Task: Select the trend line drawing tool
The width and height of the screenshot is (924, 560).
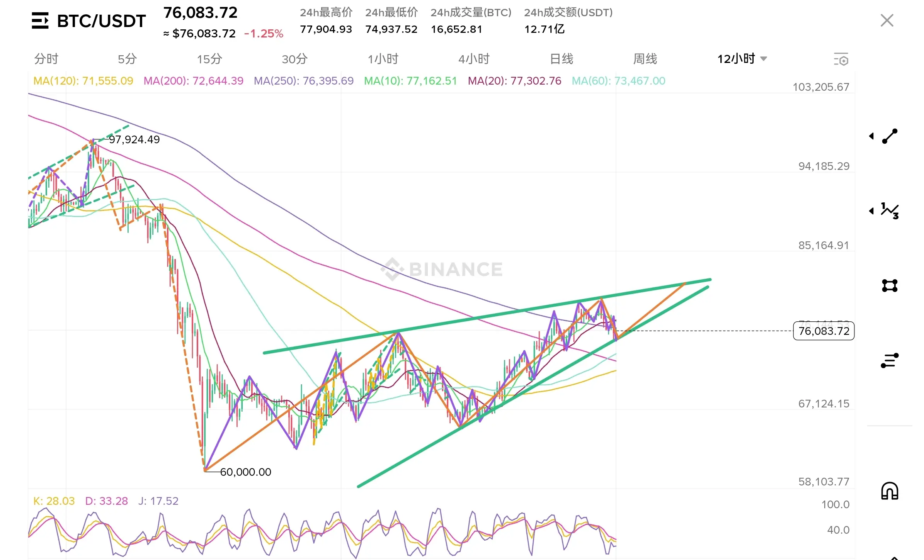Action: point(890,136)
